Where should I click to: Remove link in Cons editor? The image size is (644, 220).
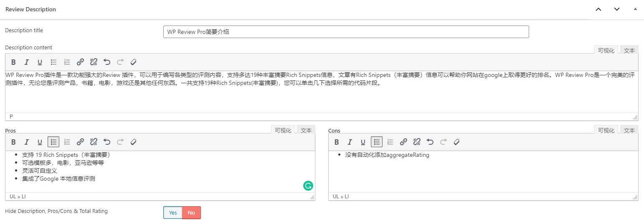pos(417,142)
